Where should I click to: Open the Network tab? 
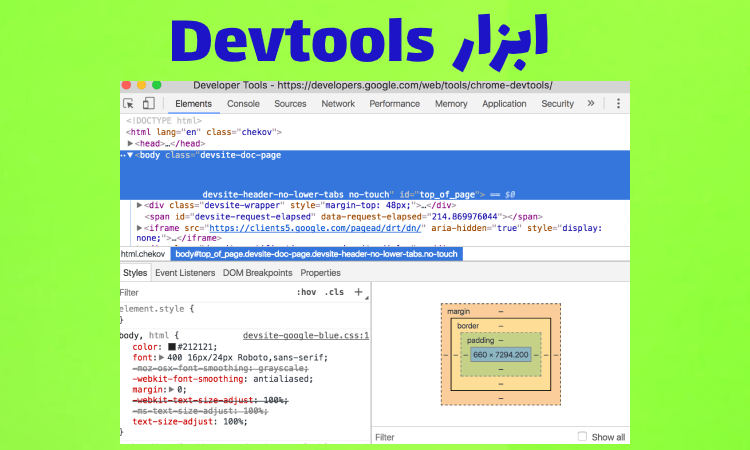click(338, 104)
